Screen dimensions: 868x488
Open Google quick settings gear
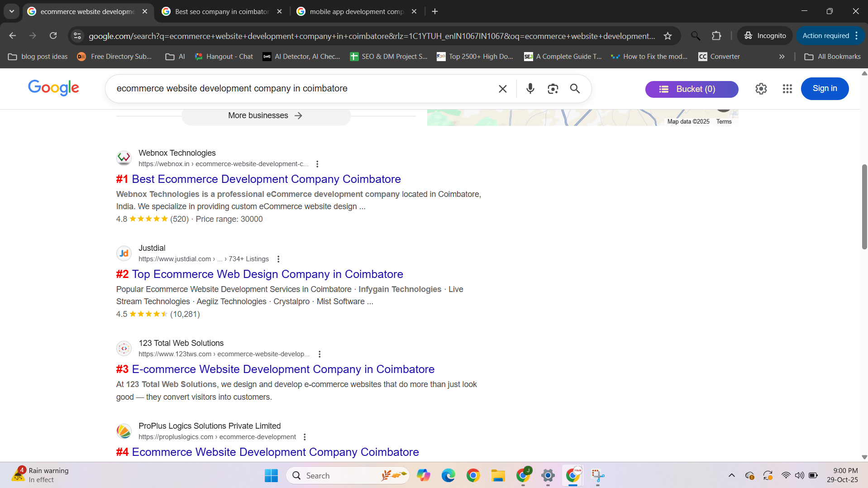[x=761, y=89]
